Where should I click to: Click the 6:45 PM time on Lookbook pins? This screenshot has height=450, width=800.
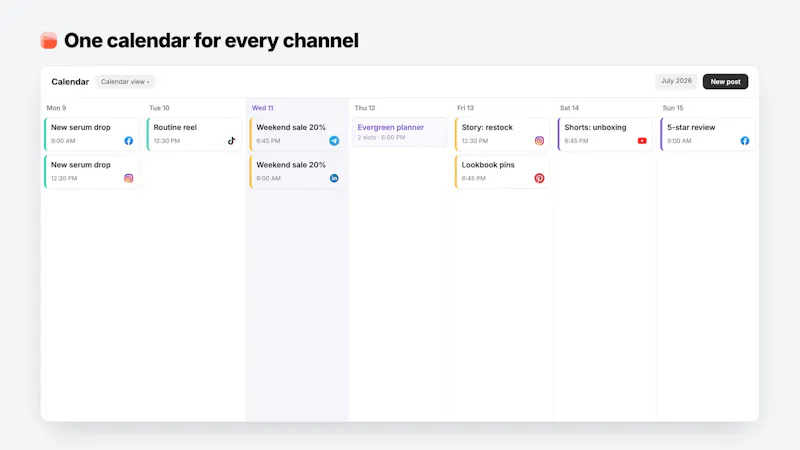(473, 179)
